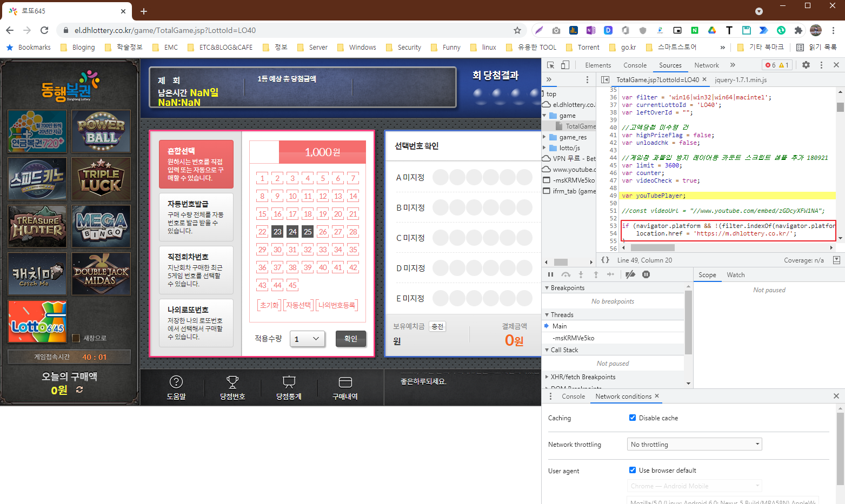Toggle the 새창으로 checkbox
The image size is (845, 504).
[76, 338]
